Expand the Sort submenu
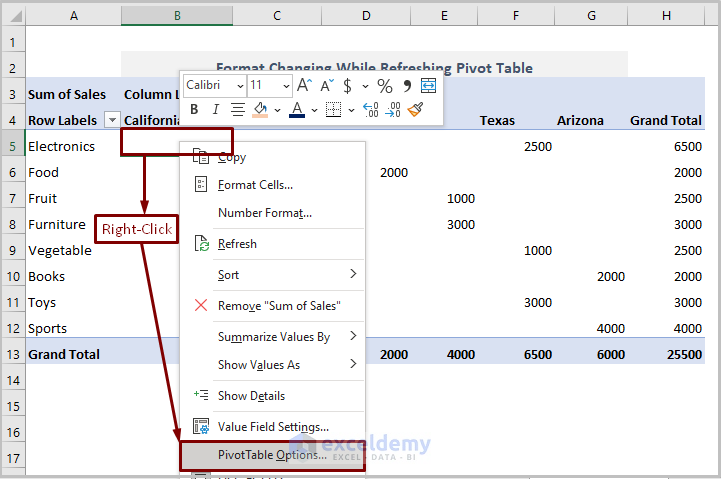The image size is (721, 479). pos(272,274)
